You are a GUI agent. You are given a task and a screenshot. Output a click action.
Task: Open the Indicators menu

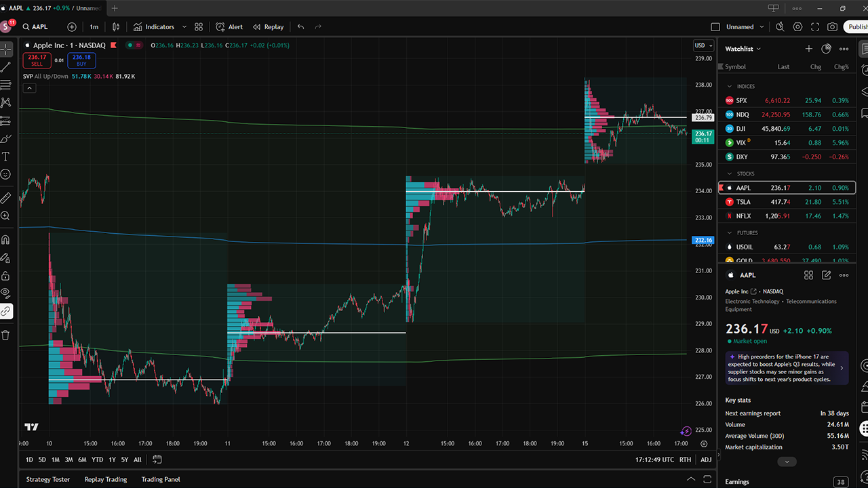(x=154, y=27)
